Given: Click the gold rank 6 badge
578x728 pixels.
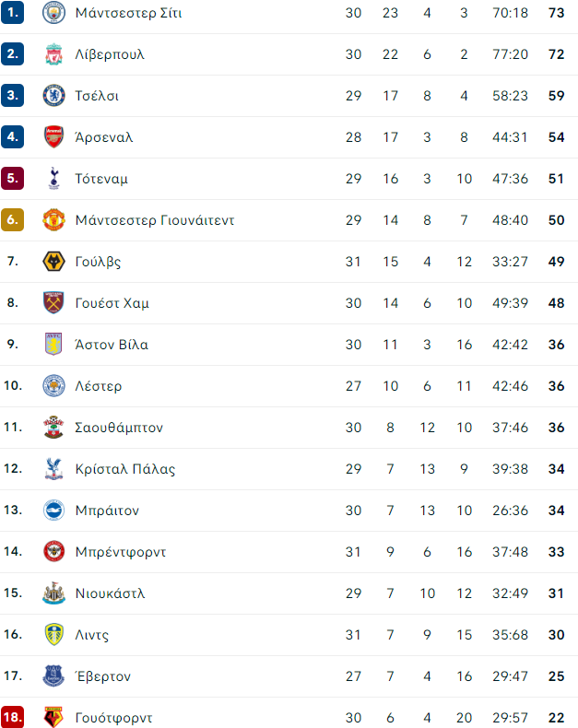Looking at the screenshot, I should click(x=13, y=220).
